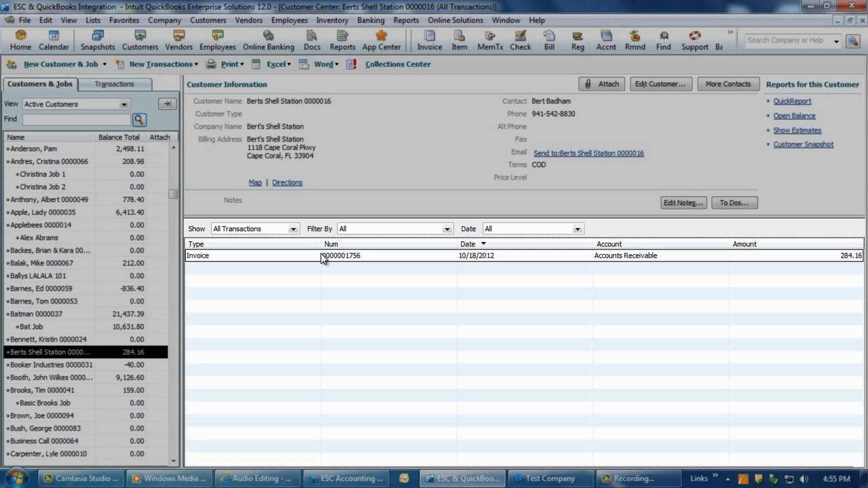Launch Online Banking icon
868x488 pixels.
coord(269,40)
